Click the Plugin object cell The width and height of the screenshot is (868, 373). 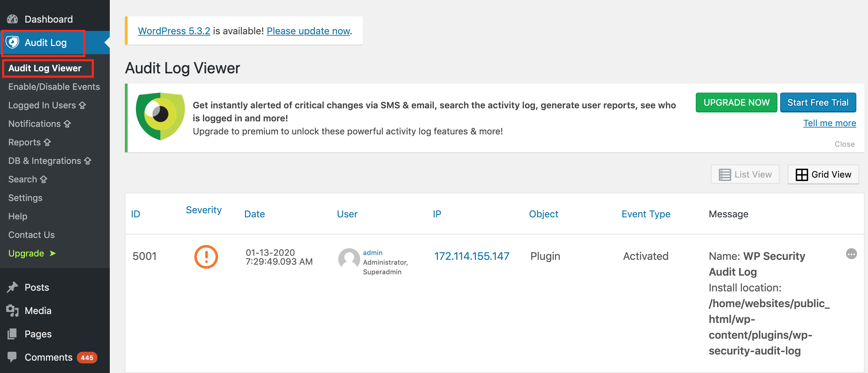coord(545,256)
